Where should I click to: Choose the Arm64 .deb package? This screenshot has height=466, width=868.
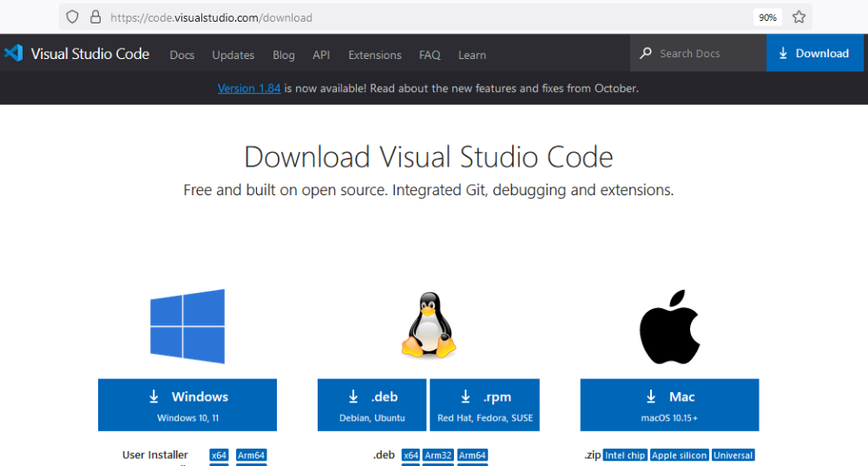pyautogui.click(x=473, y=455)
